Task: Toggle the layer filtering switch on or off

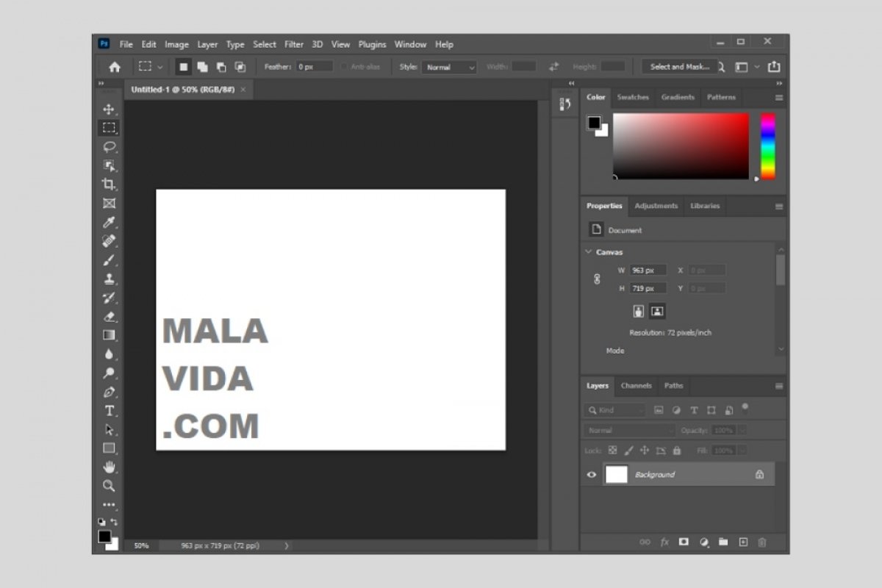Action: click(745, 407)
